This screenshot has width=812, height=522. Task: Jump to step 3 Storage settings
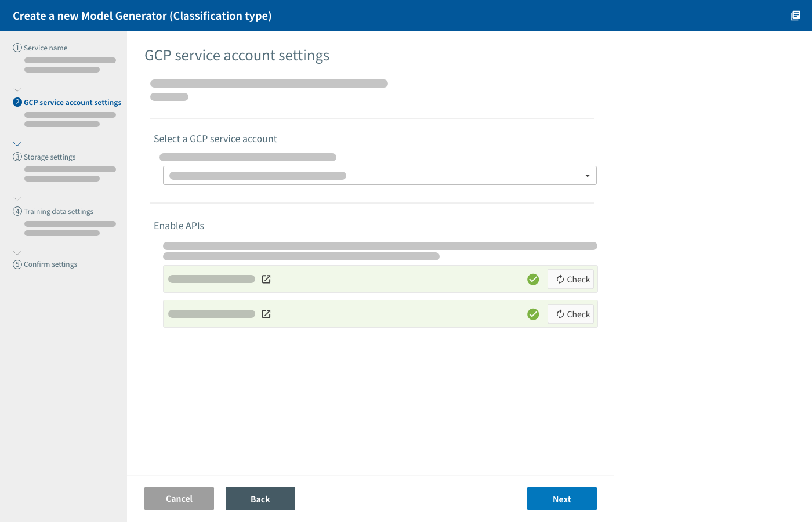point(45,157)
